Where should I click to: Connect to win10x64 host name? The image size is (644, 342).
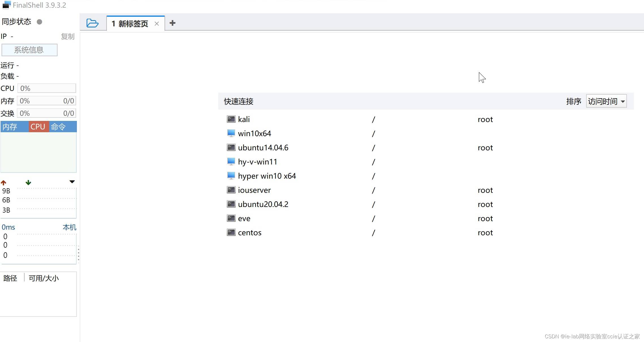click(254, 133)
